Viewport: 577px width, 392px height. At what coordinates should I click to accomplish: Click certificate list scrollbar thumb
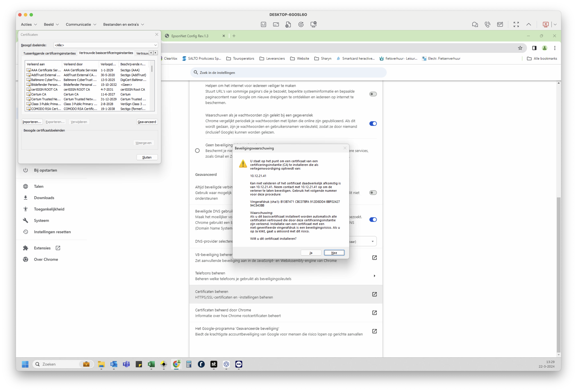coord(152,69)
